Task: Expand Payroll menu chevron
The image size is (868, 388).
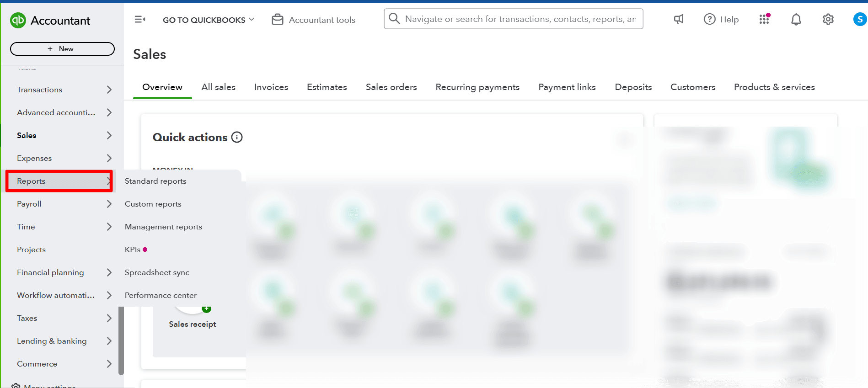Action: tap(109, 204)
